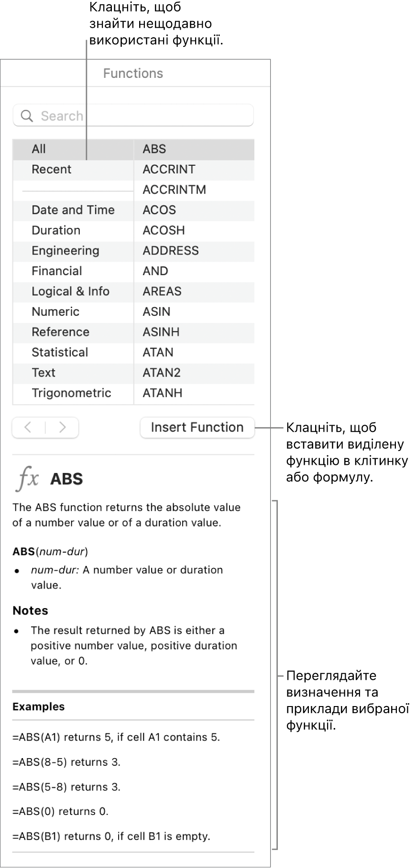Click the magnifying glass search icon
416x868 pixels.
(27, 116)
